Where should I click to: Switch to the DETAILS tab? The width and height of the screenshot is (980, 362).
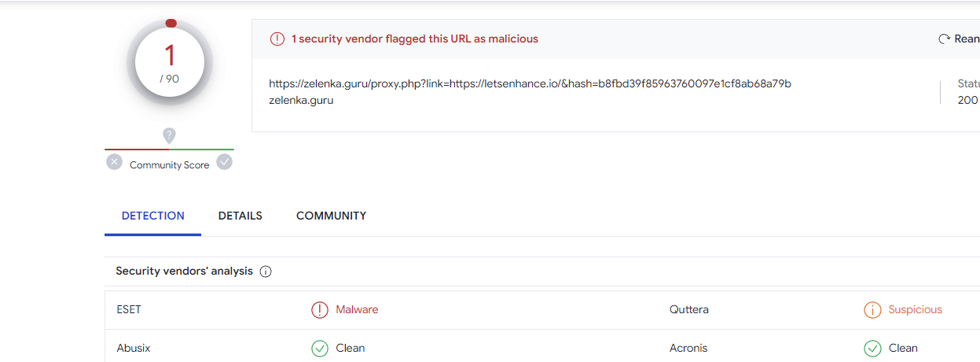point(240,216)
